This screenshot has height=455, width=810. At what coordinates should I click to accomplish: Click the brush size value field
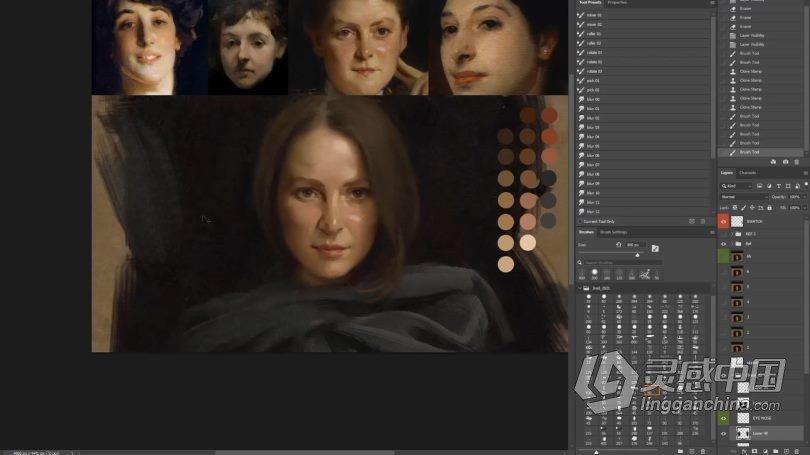pyautogui.click(x=636, y=244)
